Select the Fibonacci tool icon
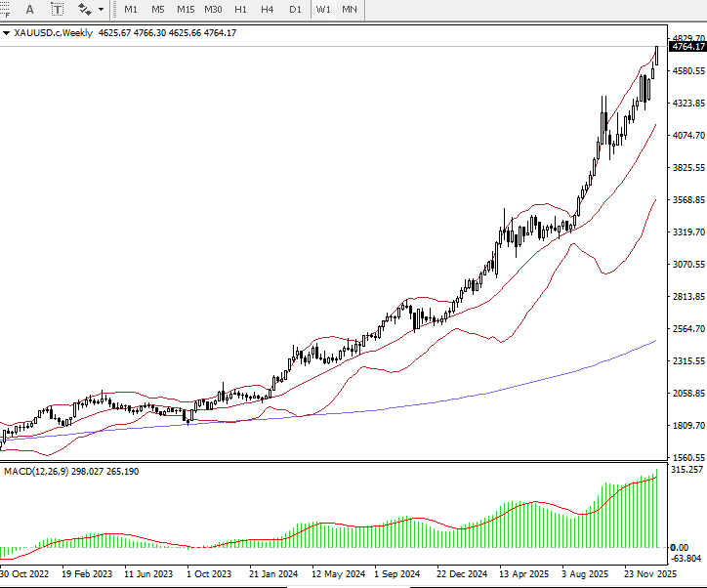This screenshot has height=588, width=707. (x=4, y=10)
